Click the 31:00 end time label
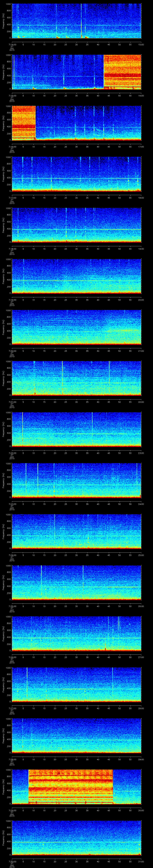The image size is (153, 868). (141, 861)
